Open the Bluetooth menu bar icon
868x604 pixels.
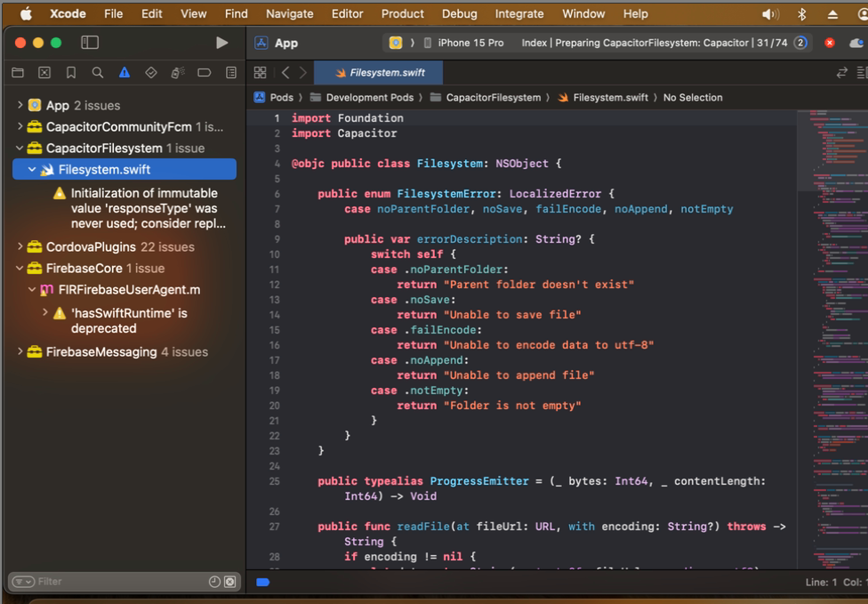click(x=801, y=14)
